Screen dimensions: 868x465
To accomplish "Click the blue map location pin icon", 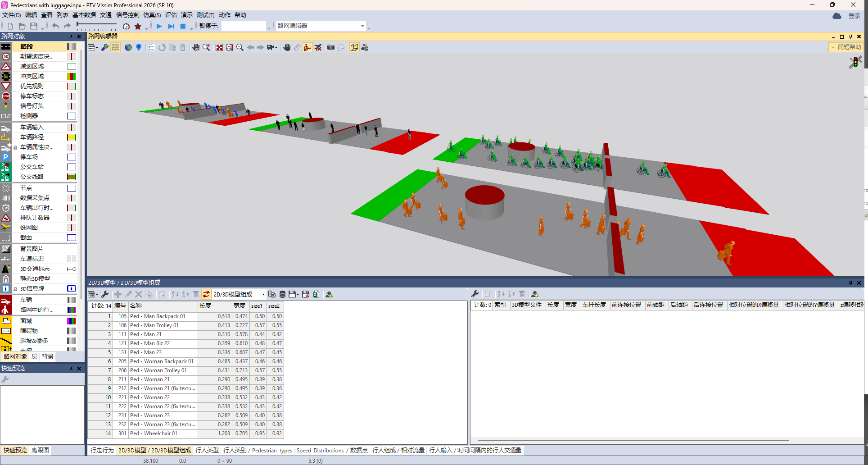I will pos(139,47).
